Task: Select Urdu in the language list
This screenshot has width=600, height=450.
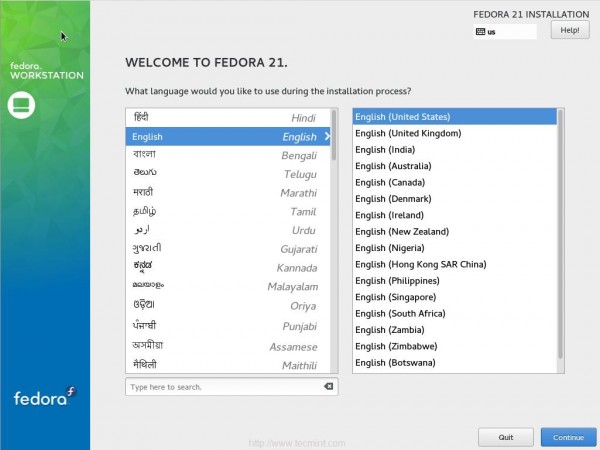Action: point(228,230)
